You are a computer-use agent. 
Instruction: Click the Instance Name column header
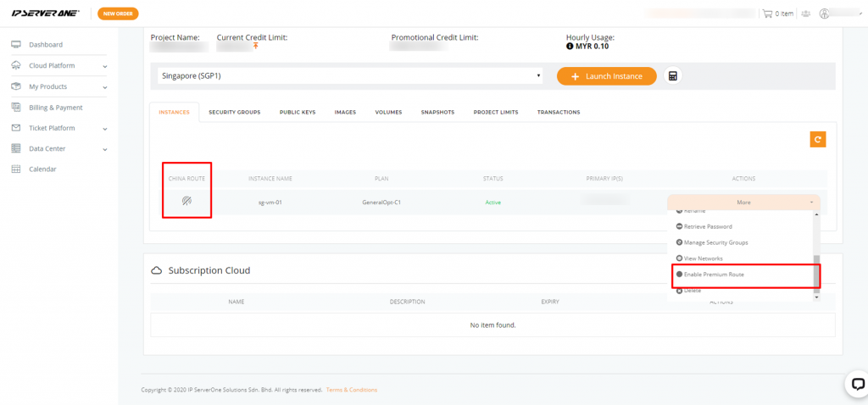[270, 179]
